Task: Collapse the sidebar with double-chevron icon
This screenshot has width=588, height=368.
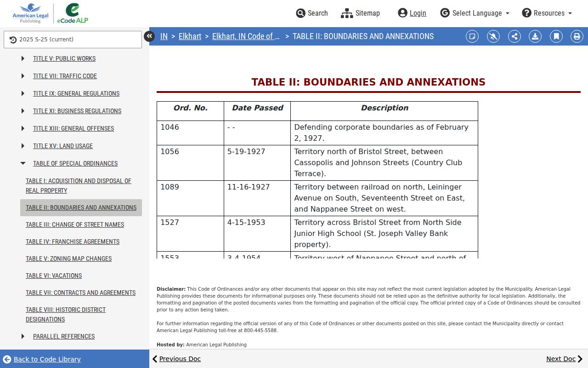Action: tap(149, 36)
